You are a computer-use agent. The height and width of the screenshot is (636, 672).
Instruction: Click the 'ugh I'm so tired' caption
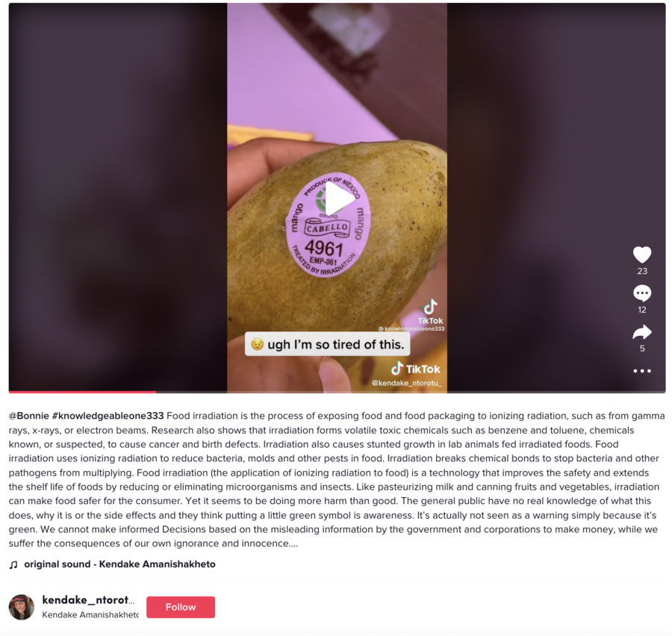[328, 344]
